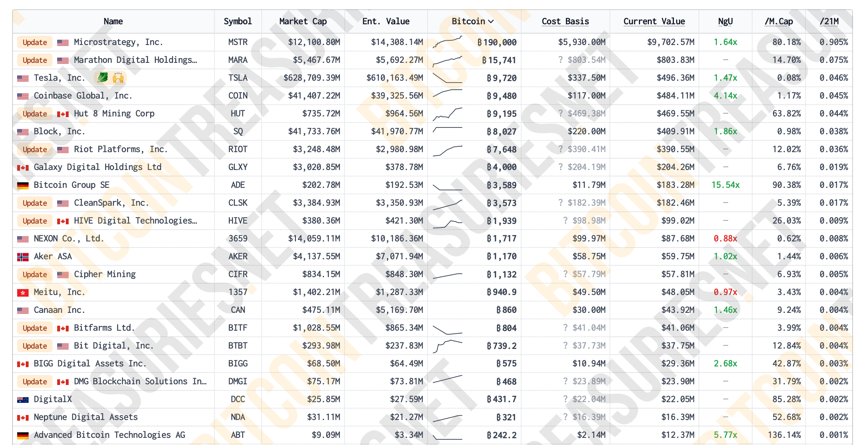Sort by the Symbol column header
The width and height of the screenshot is (868, 445).
point(238,21)
